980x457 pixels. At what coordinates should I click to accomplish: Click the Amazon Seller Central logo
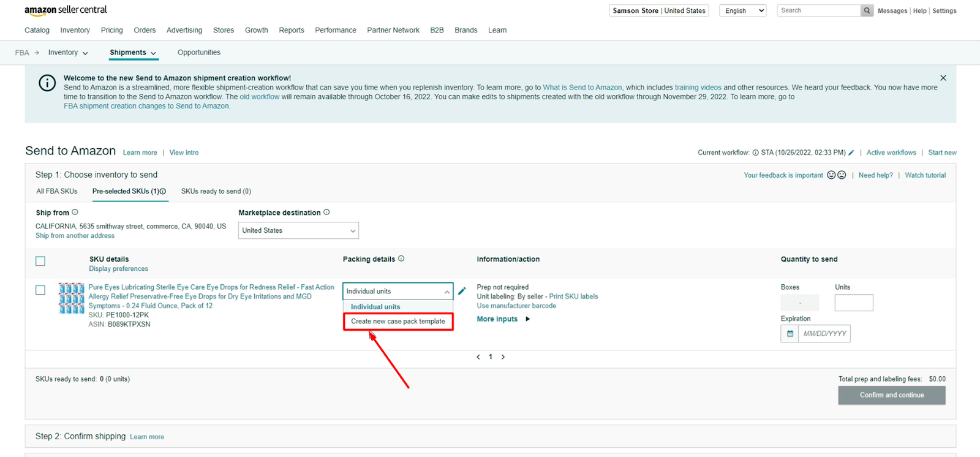click(x=66, y=10)
